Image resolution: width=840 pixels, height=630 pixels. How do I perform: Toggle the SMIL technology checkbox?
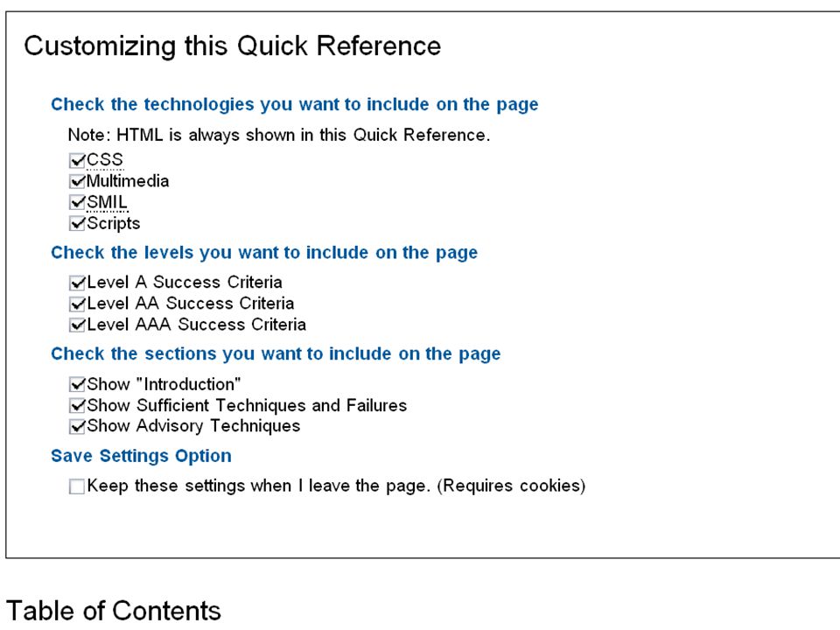(x=77, y=202)
